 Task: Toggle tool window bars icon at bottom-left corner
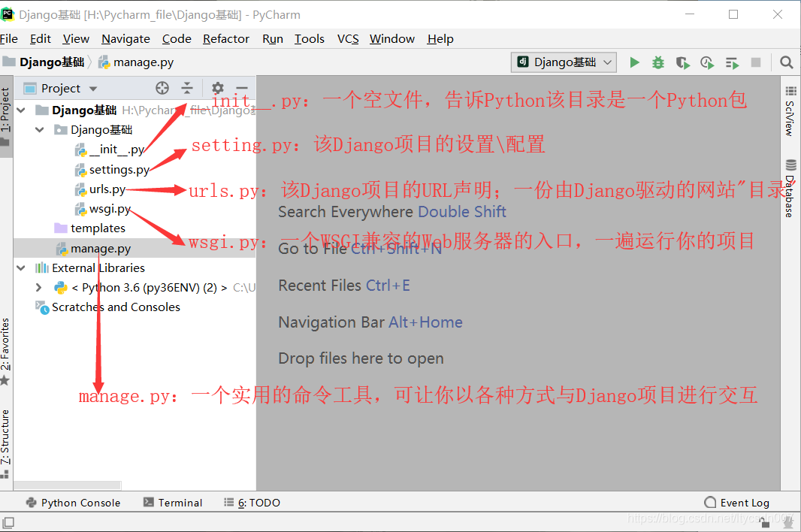8,523
